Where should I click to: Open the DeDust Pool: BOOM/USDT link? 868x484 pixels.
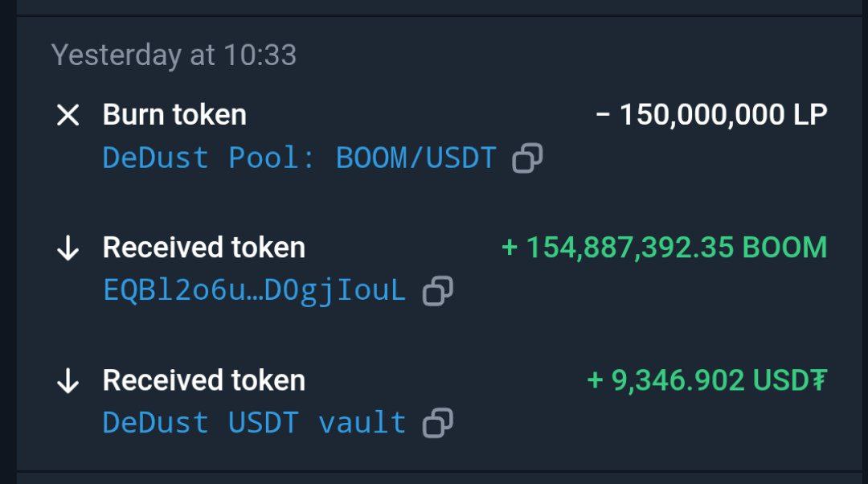[x=299, y=158]
